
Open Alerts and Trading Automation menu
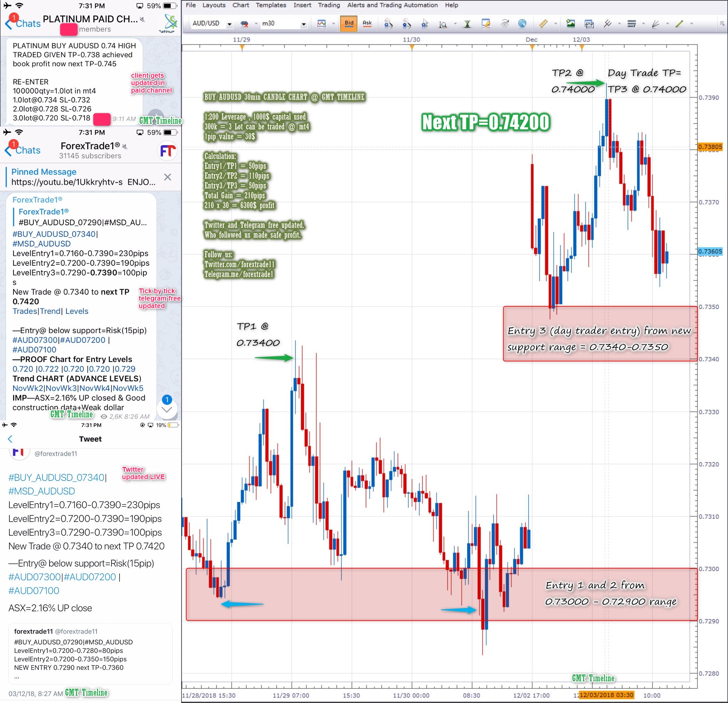pos(392,5)
